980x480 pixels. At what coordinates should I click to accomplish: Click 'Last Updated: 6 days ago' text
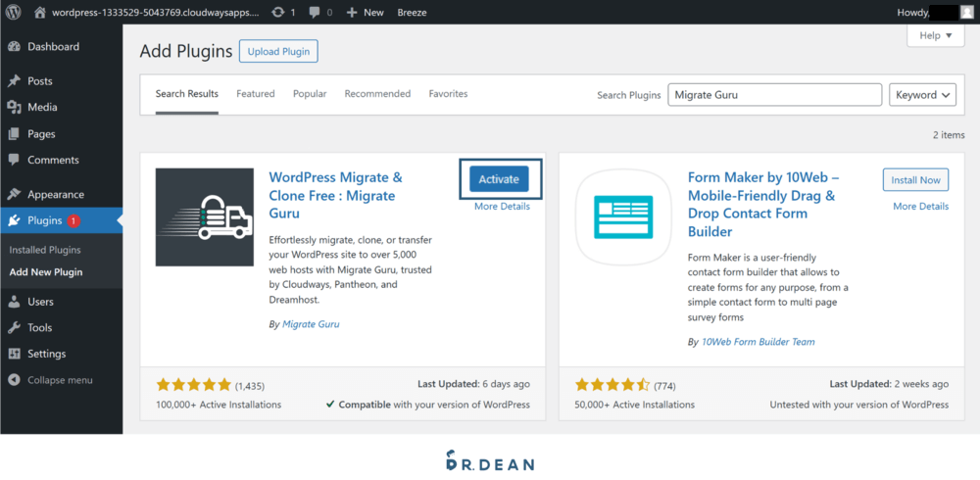(x=473, y=384)
